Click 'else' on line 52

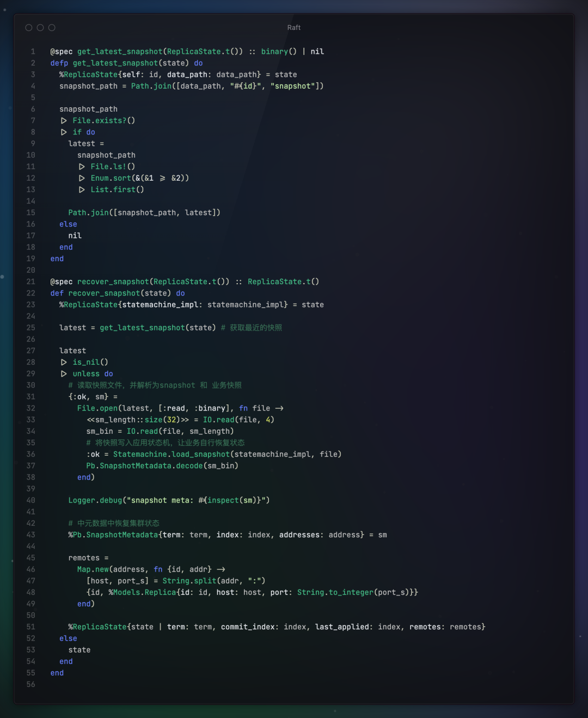coord(68,639)
